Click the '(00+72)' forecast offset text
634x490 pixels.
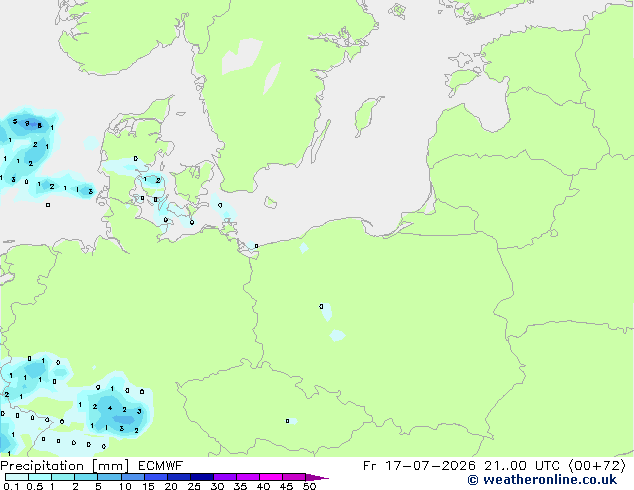597,466
